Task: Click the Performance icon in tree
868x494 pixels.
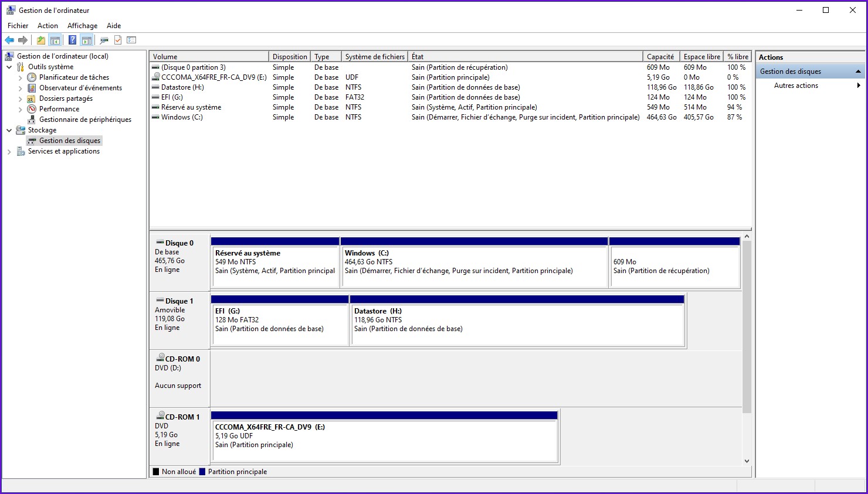Action: coord(32,109)
